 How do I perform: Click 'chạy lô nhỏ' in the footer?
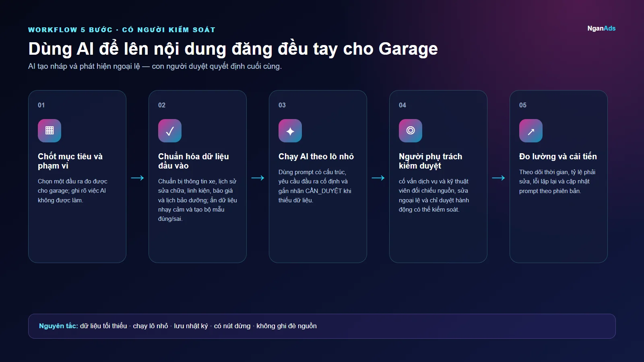pyautogui.click(x=151, y=326)
